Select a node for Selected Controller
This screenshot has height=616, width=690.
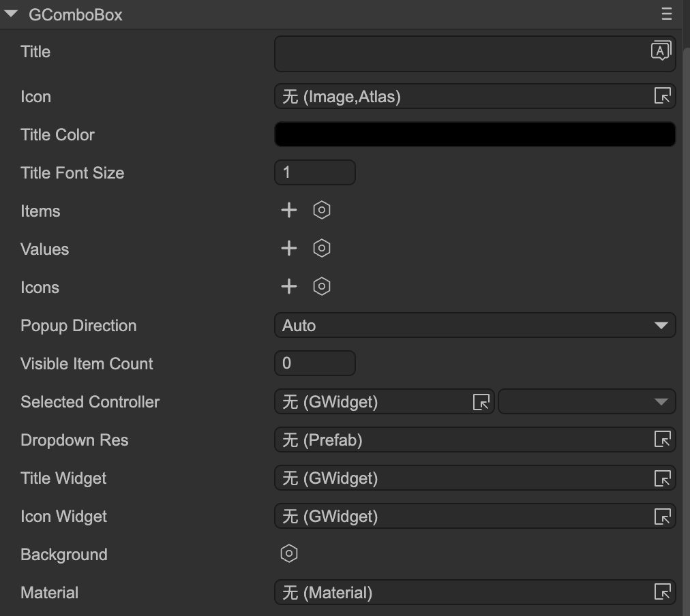click(481, 402)
